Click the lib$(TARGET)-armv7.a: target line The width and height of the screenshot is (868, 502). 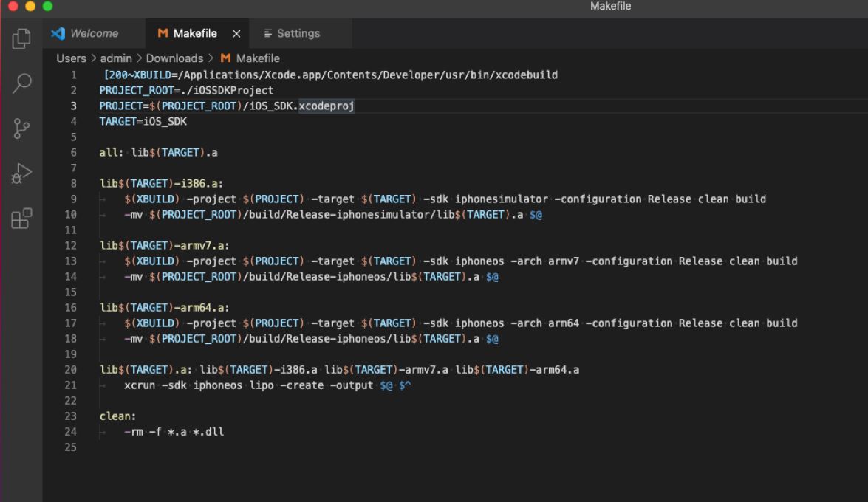(165, 245)
